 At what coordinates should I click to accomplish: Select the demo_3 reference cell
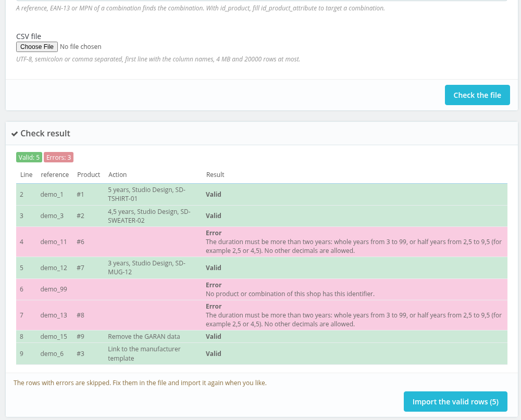[52, 216]
